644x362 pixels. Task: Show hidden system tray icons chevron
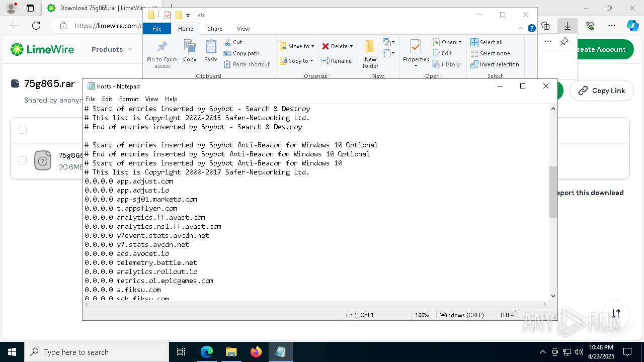click(542, 352)
